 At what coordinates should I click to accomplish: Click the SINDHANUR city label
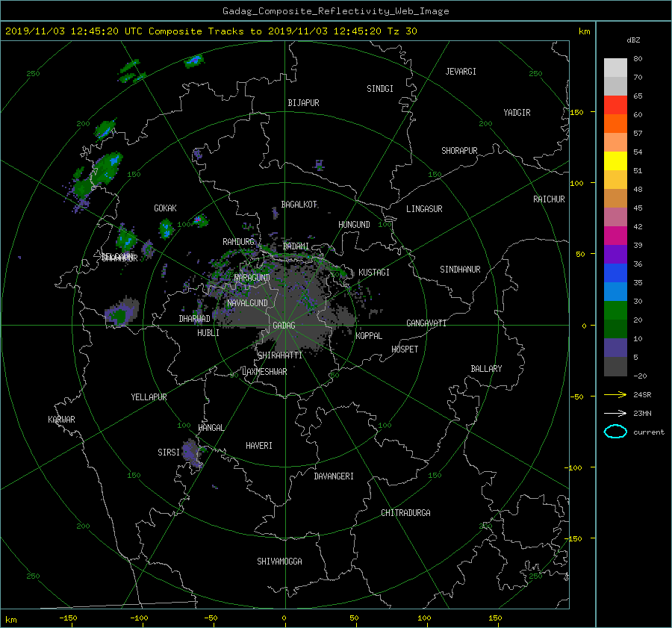460,270
